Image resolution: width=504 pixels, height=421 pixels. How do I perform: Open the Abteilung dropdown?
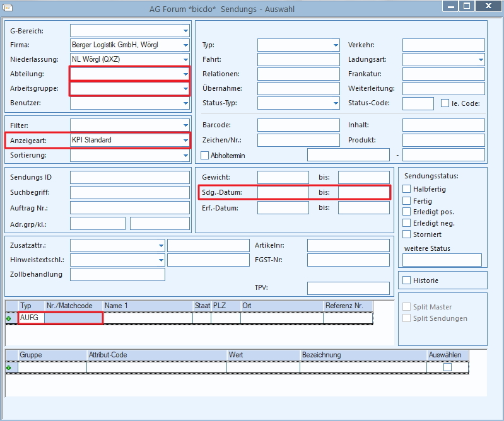coord(185,74)
